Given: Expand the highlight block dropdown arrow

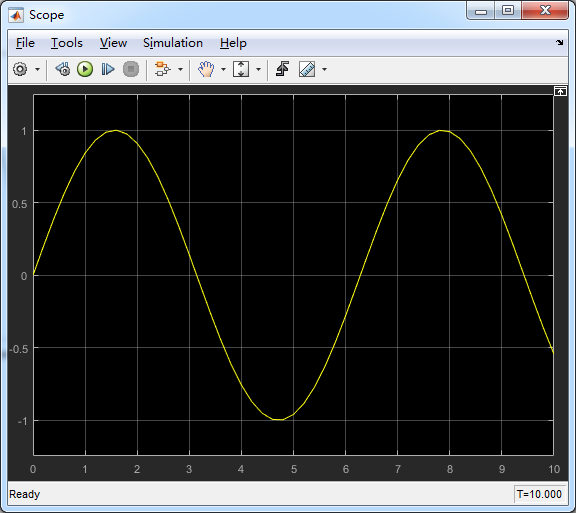Looking at the screenshot, I should [x=180, y=69].
